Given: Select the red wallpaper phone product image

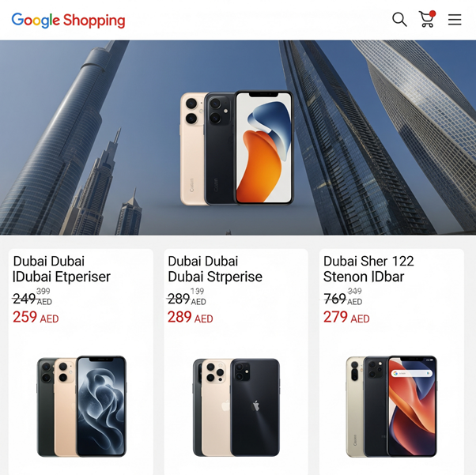Looking at the screenshot, I should pyautogui.click(x=391, y=406).
